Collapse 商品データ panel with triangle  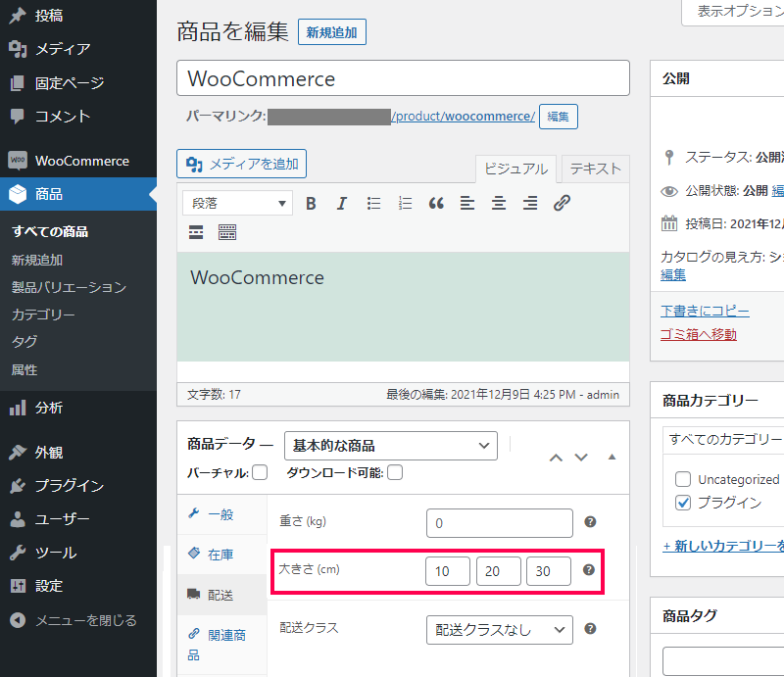click(612, 457)
